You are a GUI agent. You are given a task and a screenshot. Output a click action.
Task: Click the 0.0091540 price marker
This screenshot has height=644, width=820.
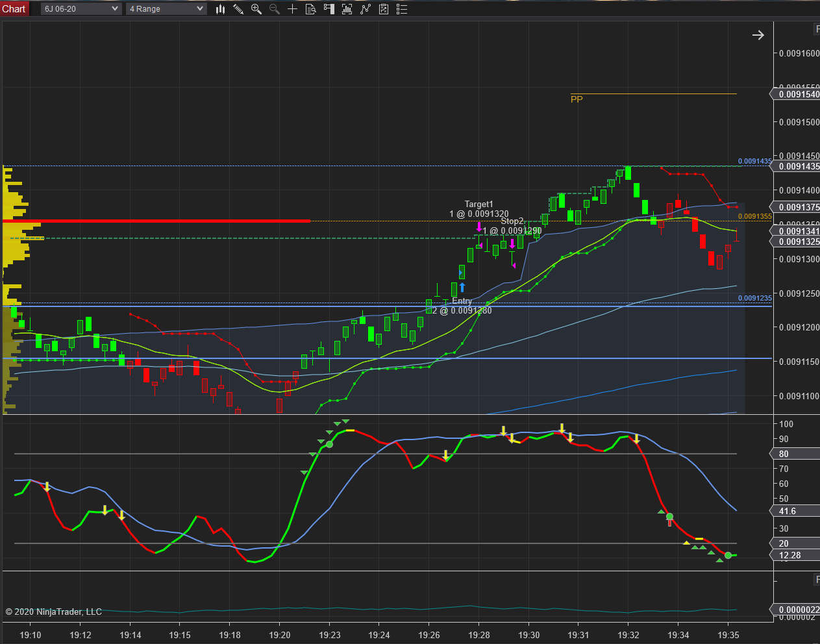(797, 94)
